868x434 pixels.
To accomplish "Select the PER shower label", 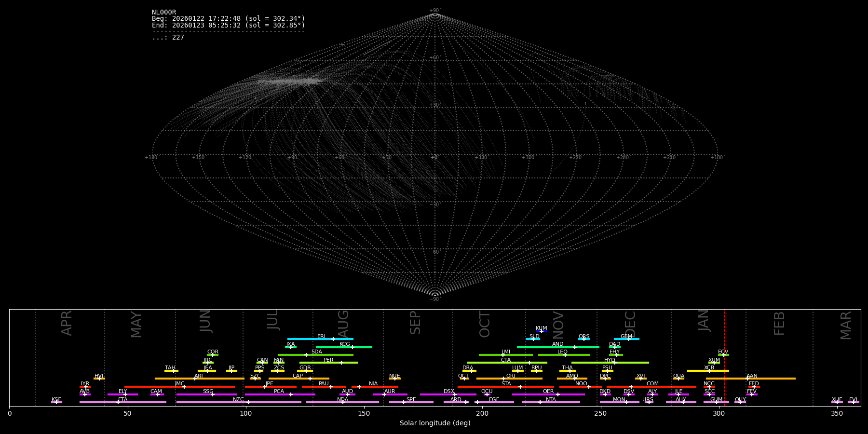I will [x=328, y=360].
